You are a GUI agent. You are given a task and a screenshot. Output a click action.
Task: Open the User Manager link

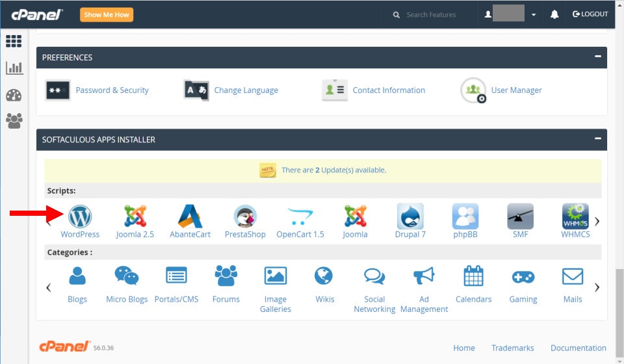(516, 90)
